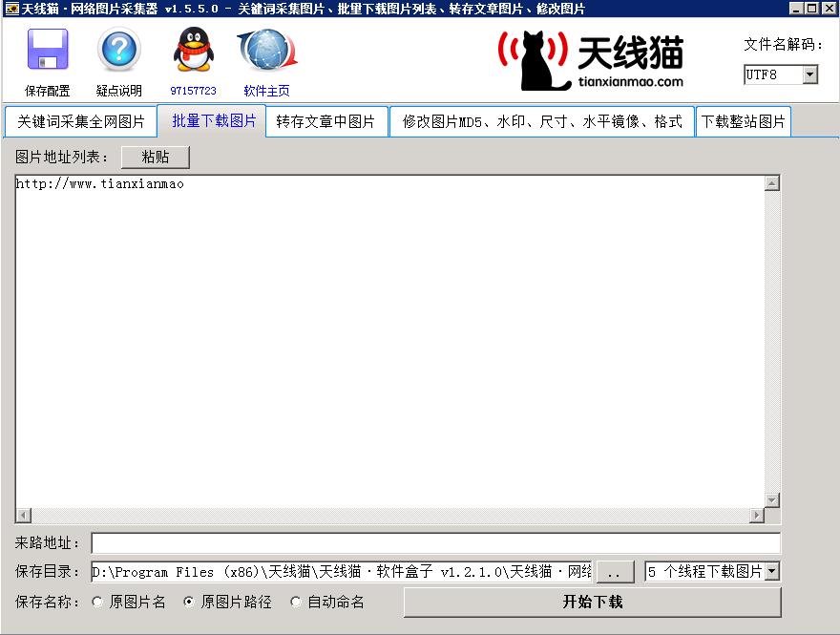
Task: Click the QQ penguin contact icon
Action: 194,50
